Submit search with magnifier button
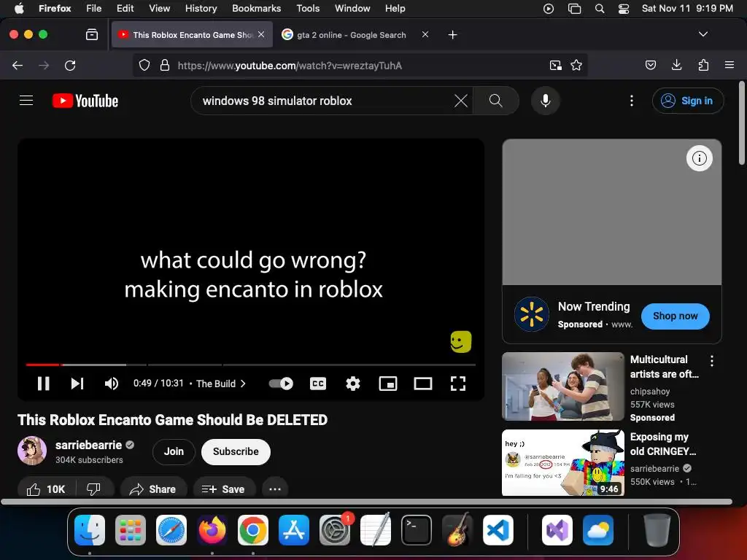Image resolution: width=747 pixels, height=560 pixels. (496, 101)
